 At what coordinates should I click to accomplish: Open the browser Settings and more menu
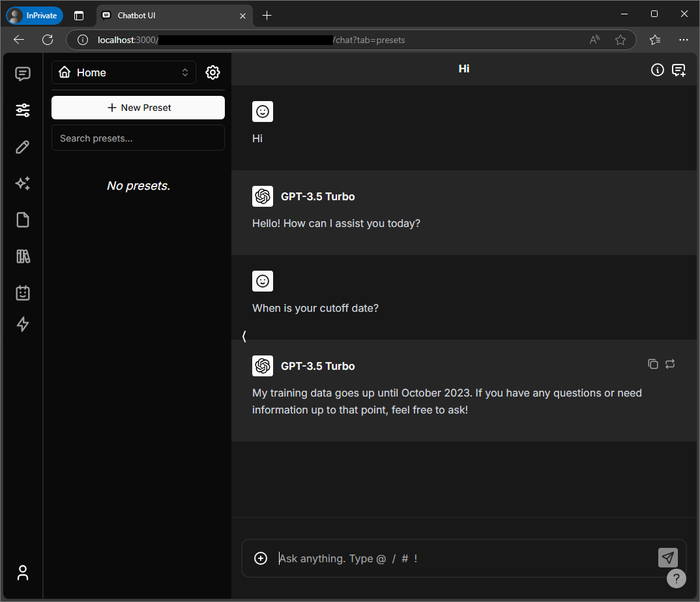683,40
